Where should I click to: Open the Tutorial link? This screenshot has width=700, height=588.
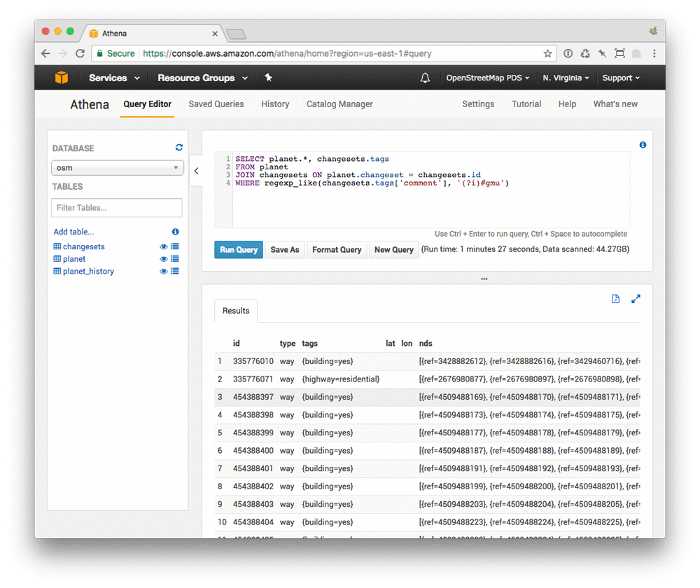point(526,104)
